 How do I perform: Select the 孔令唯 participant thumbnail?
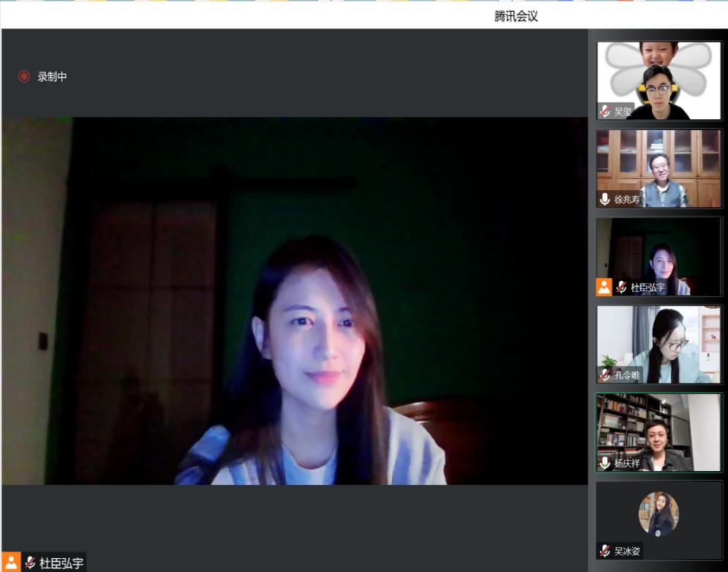point(658,344)
